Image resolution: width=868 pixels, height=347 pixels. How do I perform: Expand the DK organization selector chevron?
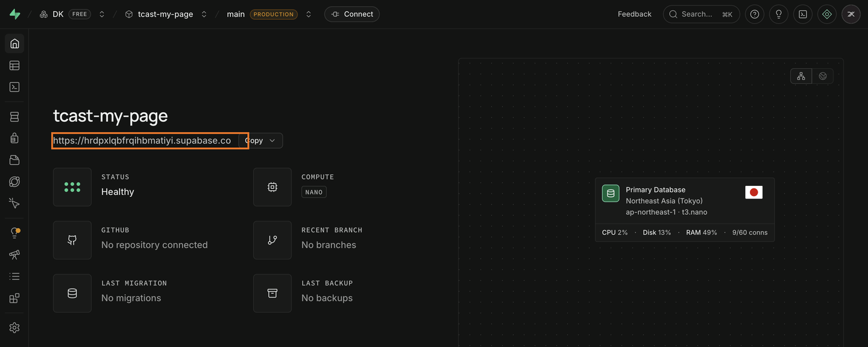click(102, 14)
